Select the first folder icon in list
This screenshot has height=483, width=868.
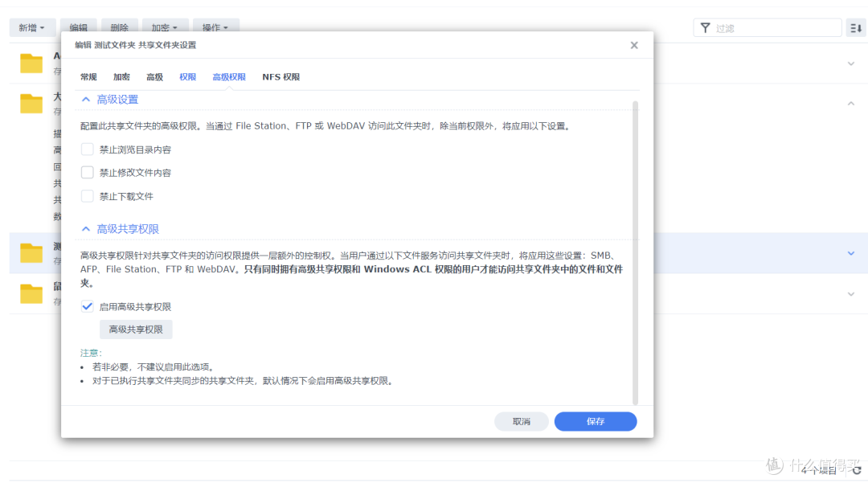31,63
